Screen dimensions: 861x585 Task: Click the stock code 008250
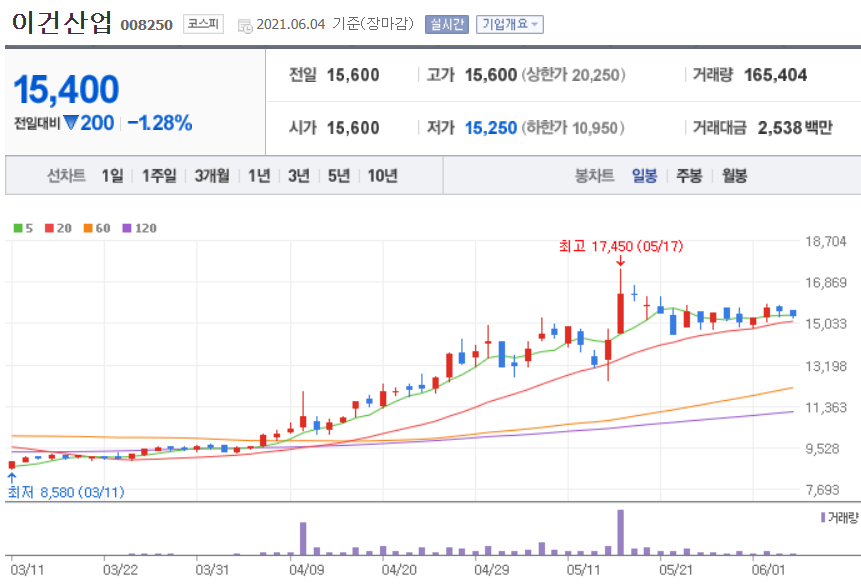[x=147, y=25]
